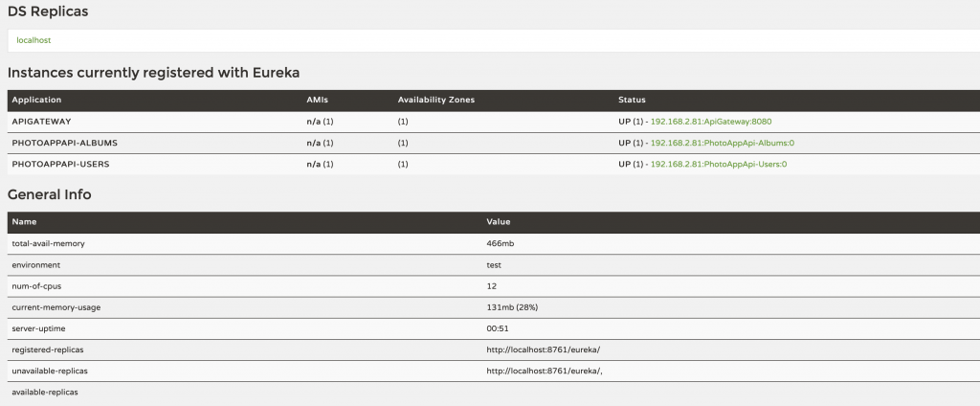Image resolution: width=980 pixels, height=406 pixels.
Task: Click the total-avail-memory row
Action: click(494, 243)
